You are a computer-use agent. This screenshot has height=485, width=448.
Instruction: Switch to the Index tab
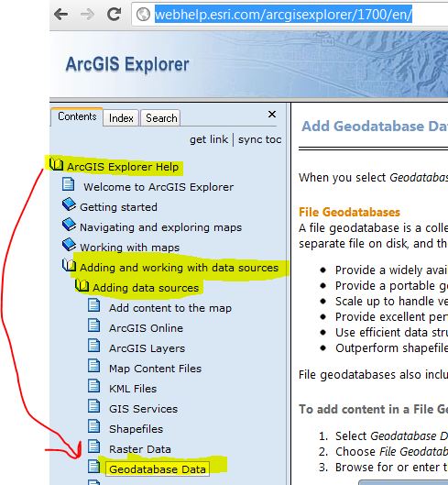click(x=121, y=118)
